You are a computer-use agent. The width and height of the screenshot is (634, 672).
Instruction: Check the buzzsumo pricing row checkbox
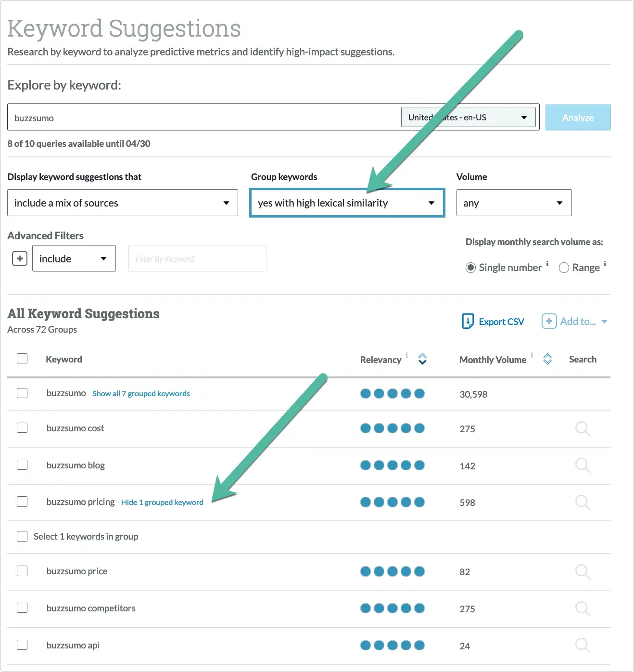[22, 502]
